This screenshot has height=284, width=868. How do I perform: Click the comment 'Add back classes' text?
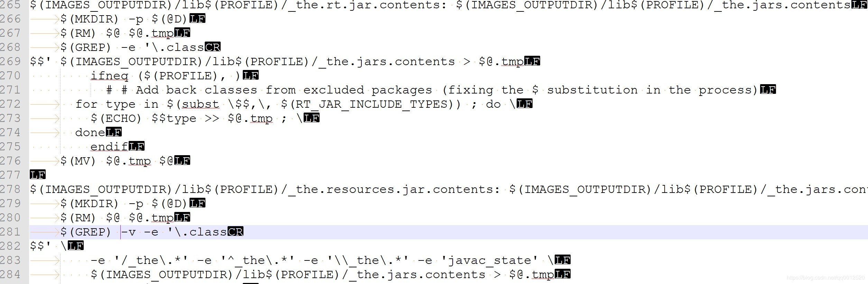(197, 90)
